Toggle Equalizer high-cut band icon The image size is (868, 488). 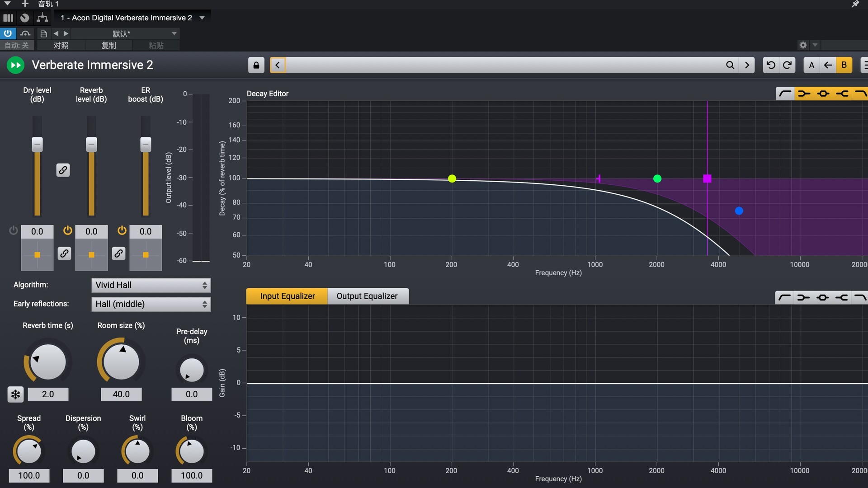pos(859,297)
